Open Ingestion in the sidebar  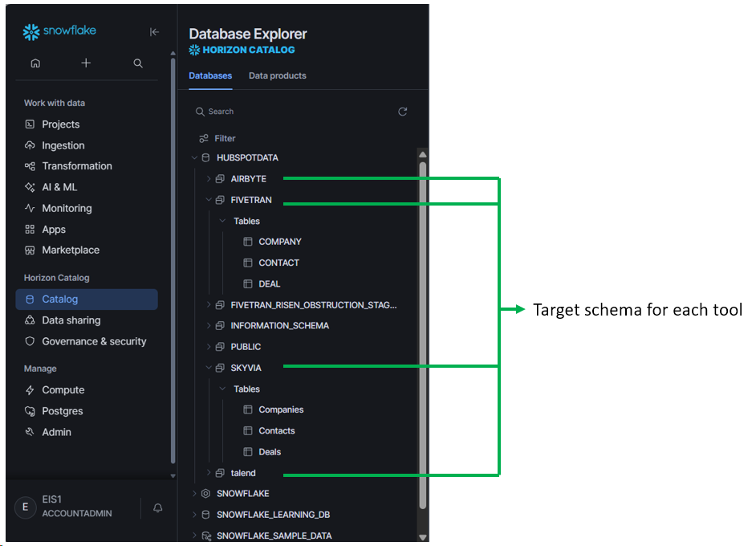tap(87, 145)
